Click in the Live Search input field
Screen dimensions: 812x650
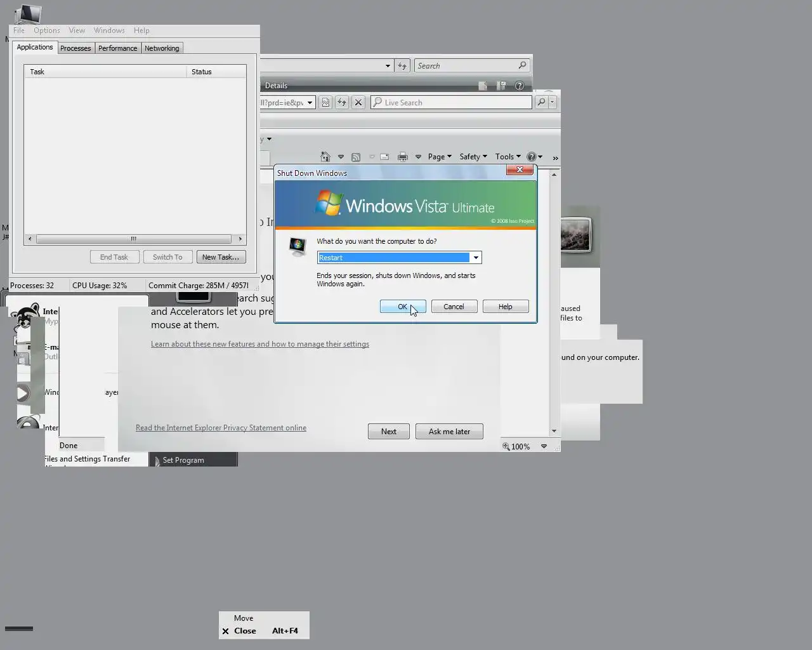(452, 102)
